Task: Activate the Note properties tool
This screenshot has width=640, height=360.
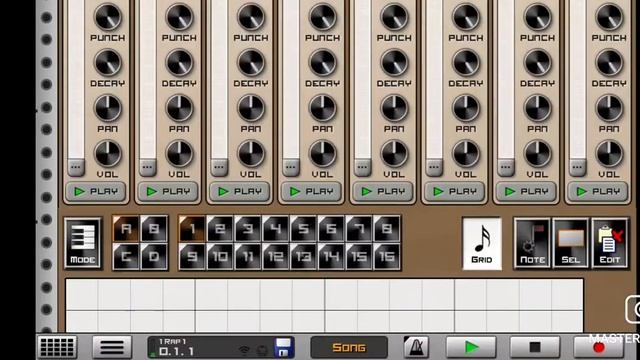Action: pyautogui.click(x=532, y=244)
